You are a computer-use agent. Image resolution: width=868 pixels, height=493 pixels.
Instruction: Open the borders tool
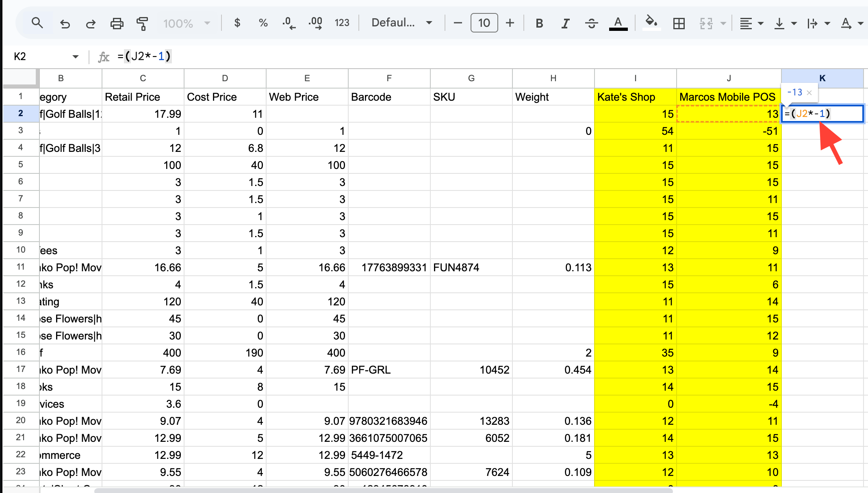[679, 23]
